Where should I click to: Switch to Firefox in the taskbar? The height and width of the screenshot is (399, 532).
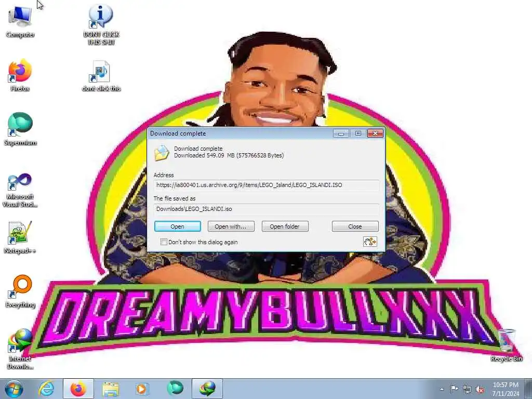click(x=78, y=389)
